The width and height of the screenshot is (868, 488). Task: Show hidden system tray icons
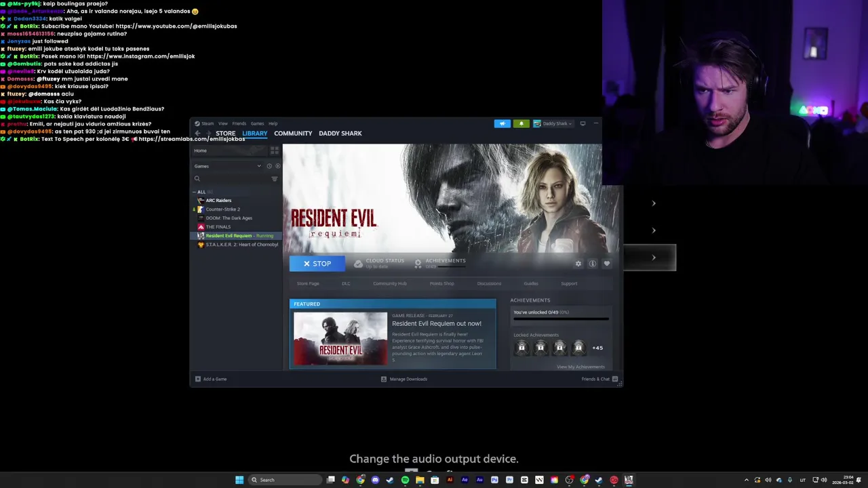click(747, 480)
